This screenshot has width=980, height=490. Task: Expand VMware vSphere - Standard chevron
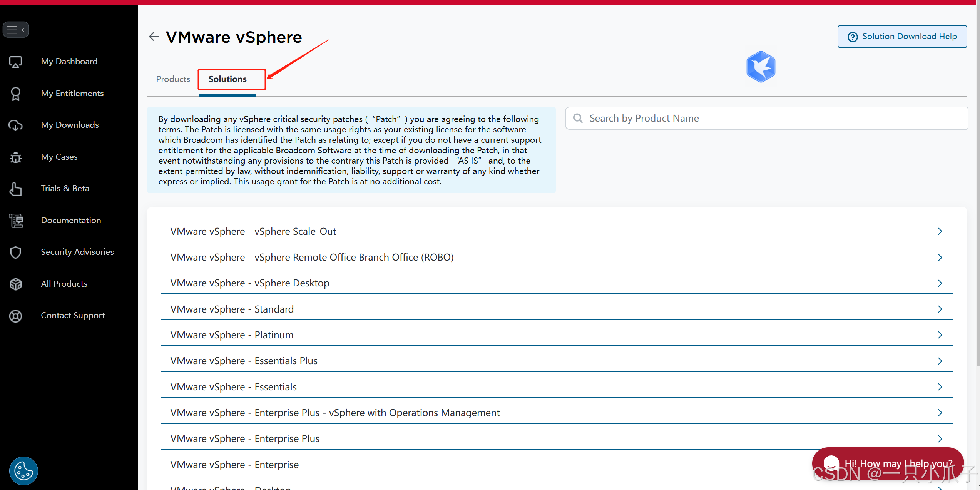click(940, 309)
